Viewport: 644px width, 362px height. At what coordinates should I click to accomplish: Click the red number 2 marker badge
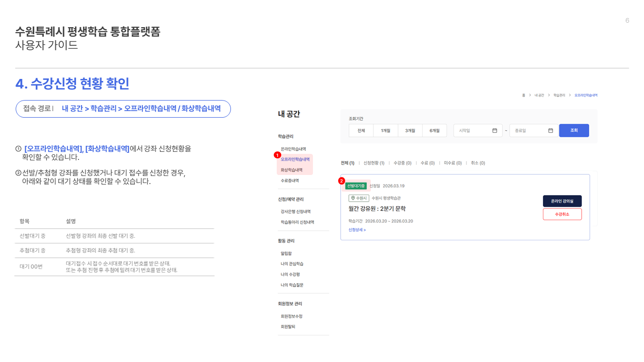pos(342,180)
